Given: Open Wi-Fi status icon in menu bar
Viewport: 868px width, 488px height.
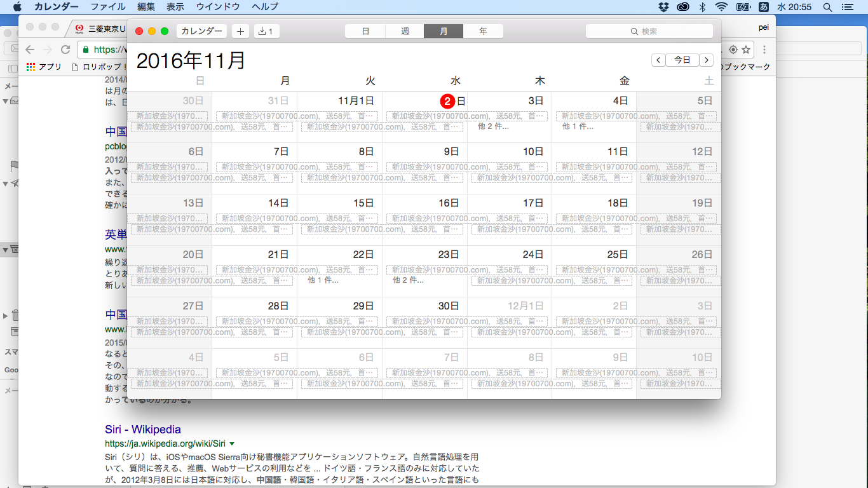Looking at the screenshot, I should coord(721,7).
